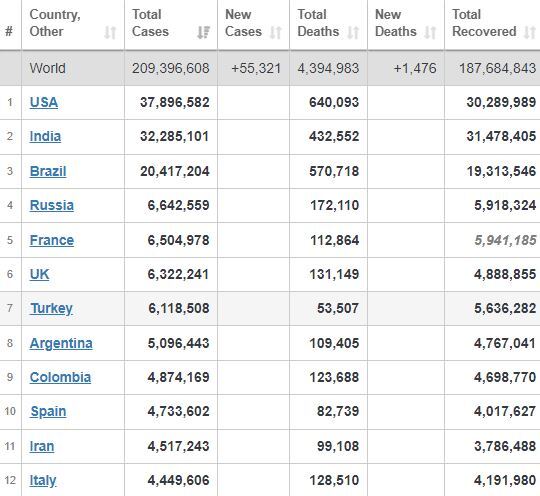Open Spain statistics page
This screenshot has height=496, width=540.
(48, 411)
